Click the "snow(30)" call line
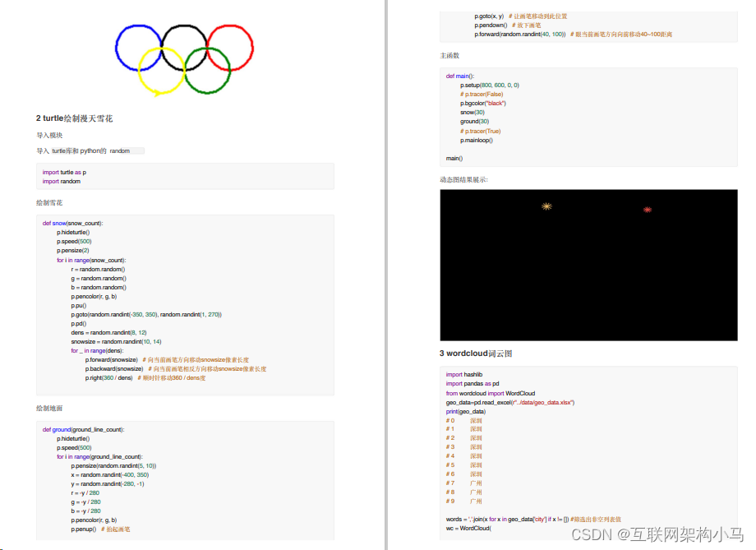 [x=472, y=113]
